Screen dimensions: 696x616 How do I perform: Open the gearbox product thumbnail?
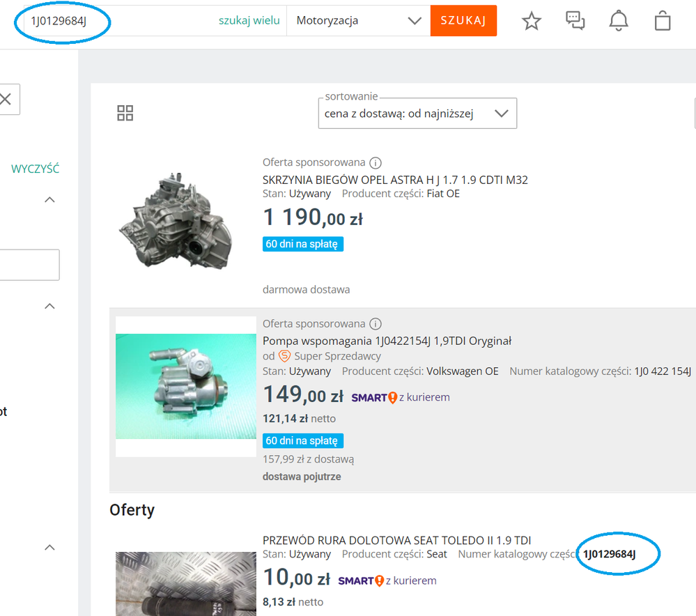[176, 221]
